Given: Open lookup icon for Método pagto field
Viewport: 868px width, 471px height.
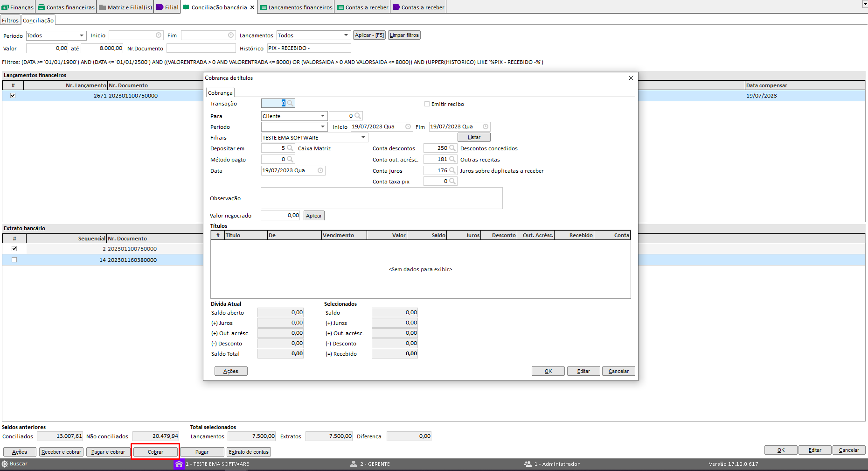Looking at the screenshot, I should tap(290, 159).
